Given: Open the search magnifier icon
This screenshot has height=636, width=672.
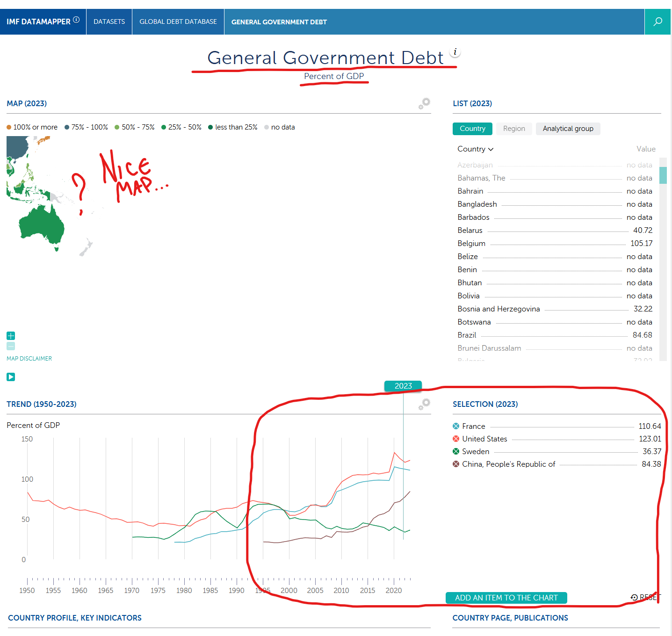Looking at the screenshot, I should (658, 22).
